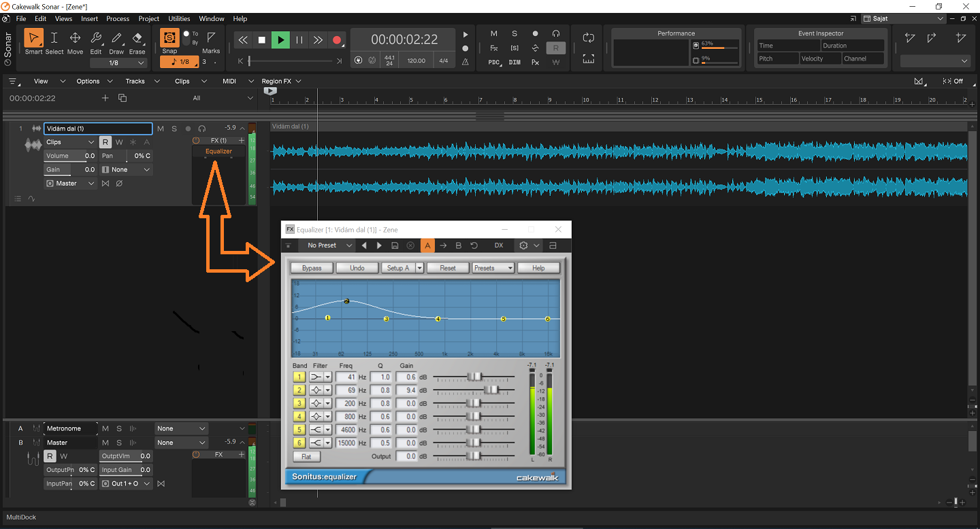
Task: Open the equalizer Presets dropdown
Action: (x=493, y=268)
